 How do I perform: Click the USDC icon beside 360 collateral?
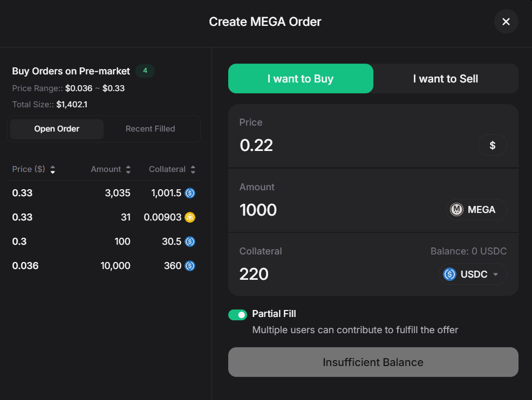pyautogui.click(x=190, y=266)
